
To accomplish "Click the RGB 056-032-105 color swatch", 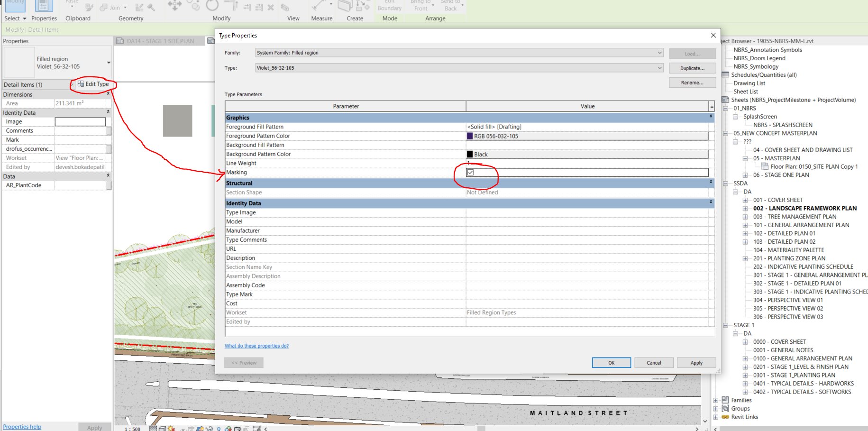I will (470, 136).
